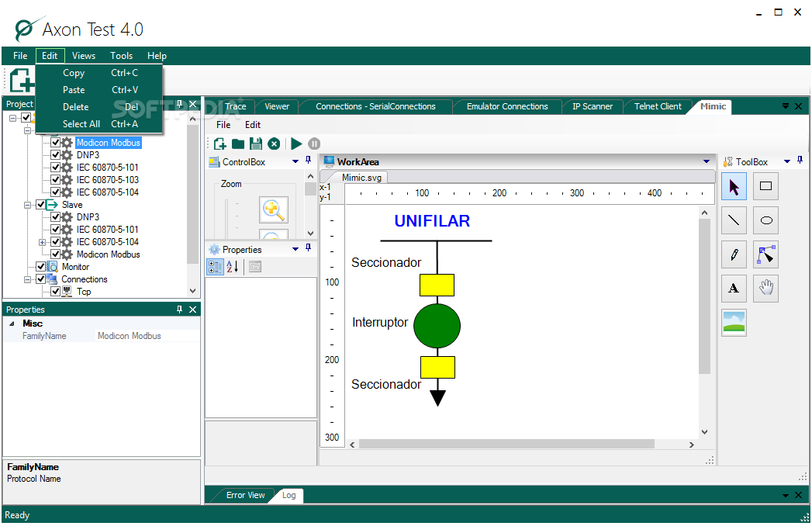
Task: Click the Mimic save disk icon
Action: (x=256, y=144)
